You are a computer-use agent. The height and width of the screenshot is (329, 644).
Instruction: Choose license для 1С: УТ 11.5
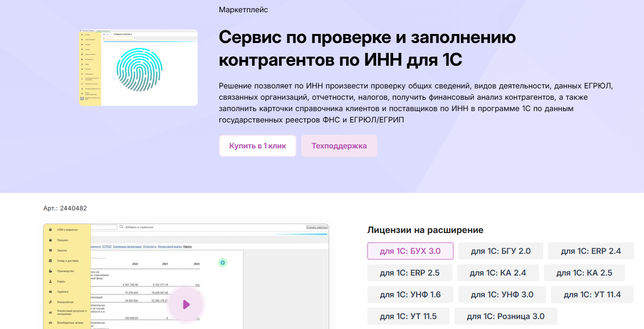coord(409,316)
